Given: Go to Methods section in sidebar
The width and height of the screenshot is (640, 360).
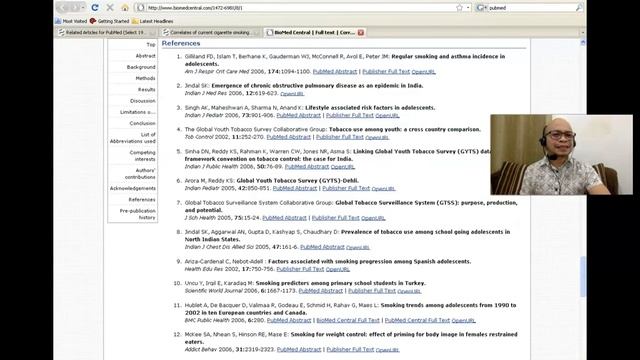Looking at the screenshot, I should 145,78.
